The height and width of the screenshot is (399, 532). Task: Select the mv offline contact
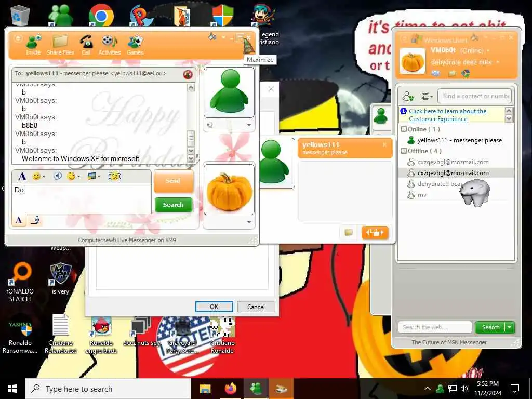pyautogui.click(x=456, y=195)
